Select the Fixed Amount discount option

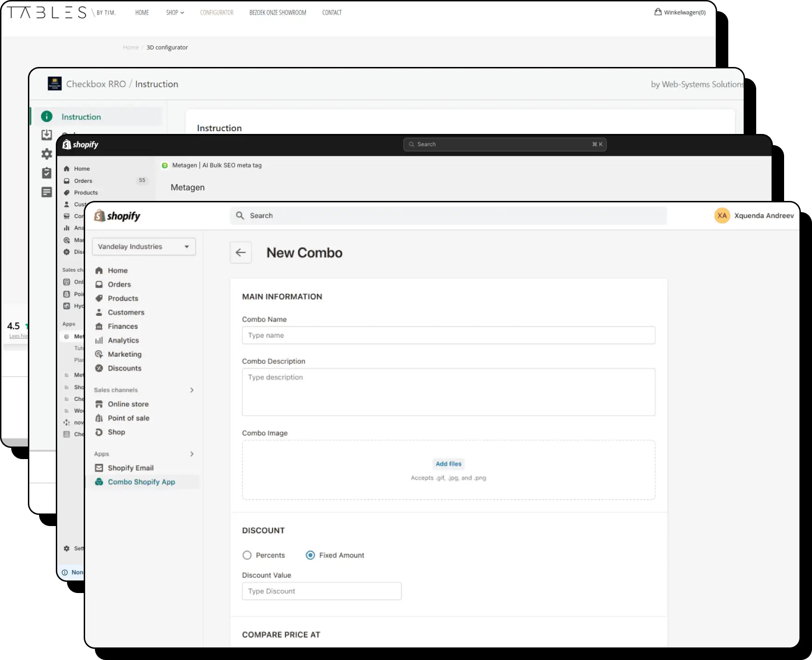(310, 555)
